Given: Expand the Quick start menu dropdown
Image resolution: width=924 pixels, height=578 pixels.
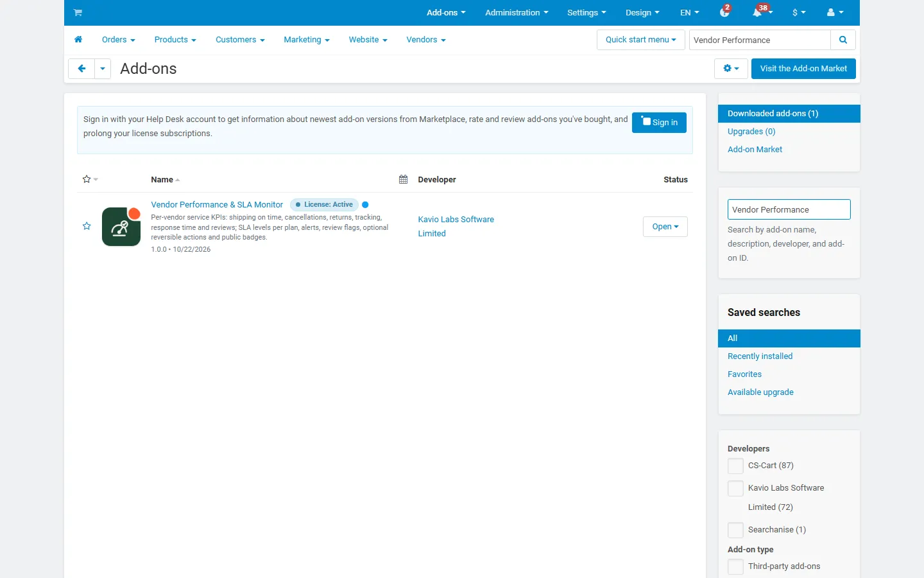Looking at the screenshot, I should tap(641, 40).
